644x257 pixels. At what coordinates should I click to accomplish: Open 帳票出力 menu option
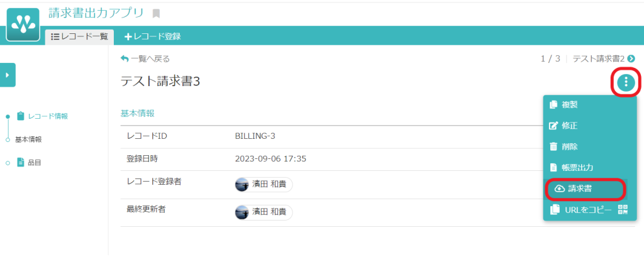coord(577,168)
